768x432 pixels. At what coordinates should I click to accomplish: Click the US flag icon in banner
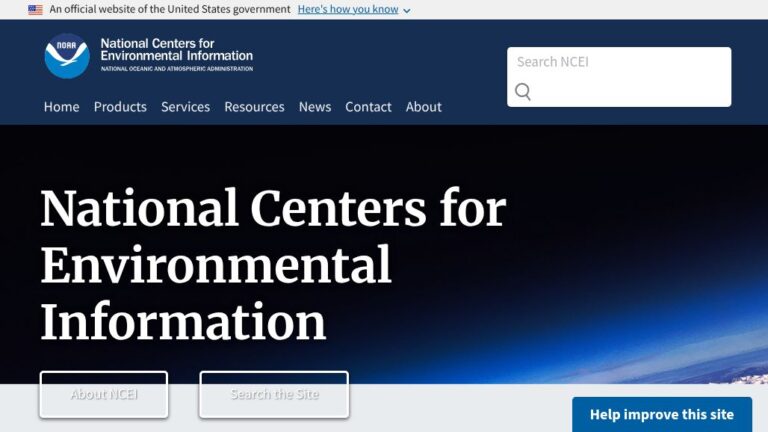35,10
